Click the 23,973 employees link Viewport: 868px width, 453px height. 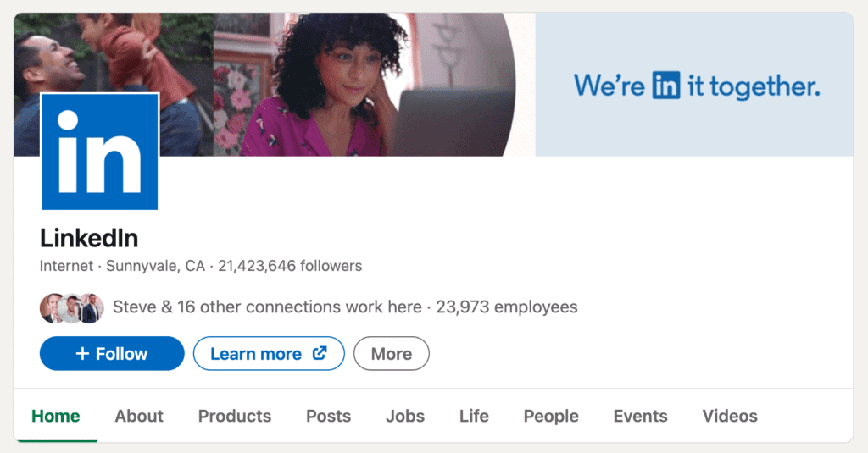507,307
